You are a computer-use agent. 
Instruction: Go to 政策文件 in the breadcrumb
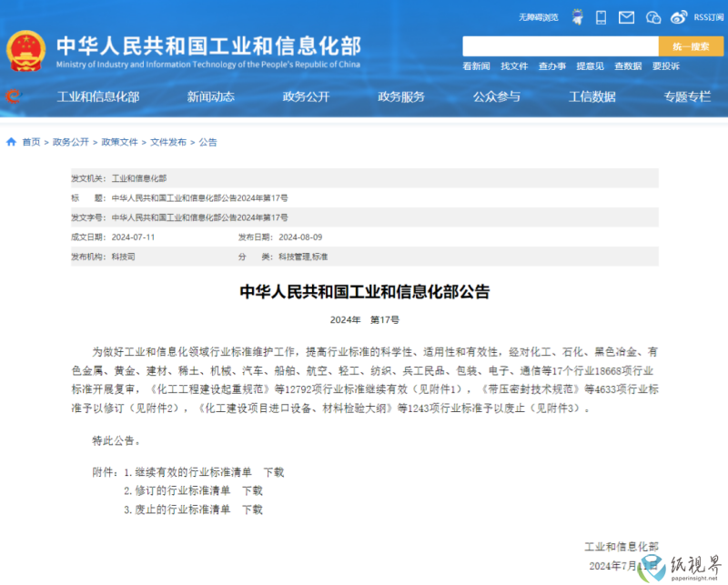[x=120, y=142]
